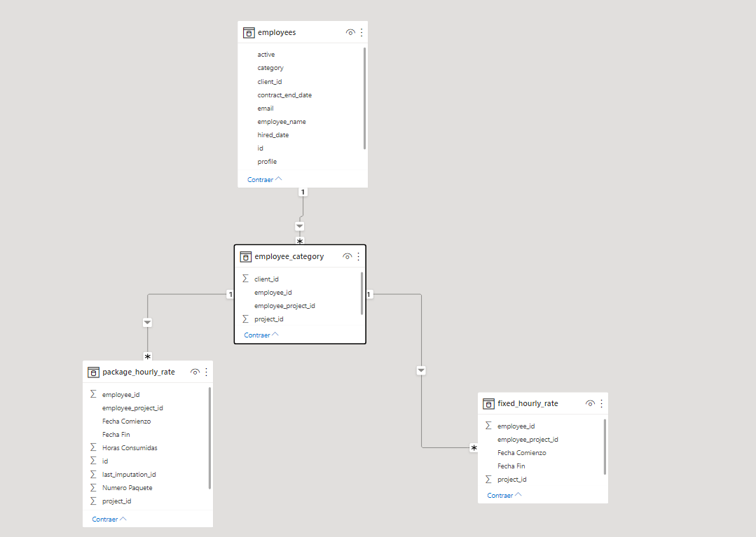This screenshot has width=756, height=537.
Task: Toggle visibility of employees table
Action: (350, 32)
